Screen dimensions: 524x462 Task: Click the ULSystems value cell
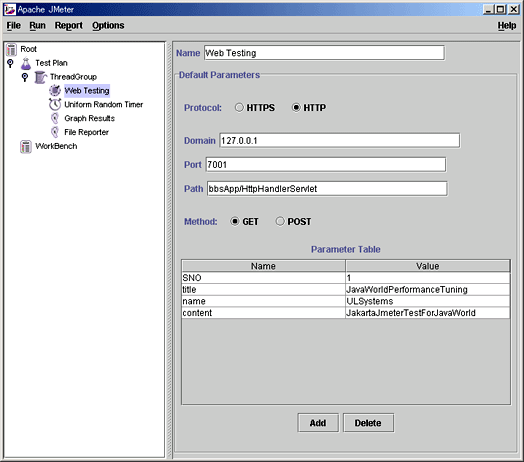(x=428, y=301)
